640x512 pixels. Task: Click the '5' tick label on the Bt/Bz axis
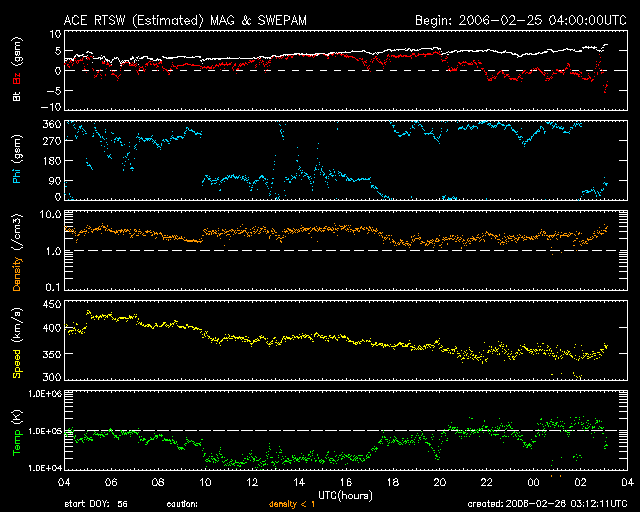point(58,51)
